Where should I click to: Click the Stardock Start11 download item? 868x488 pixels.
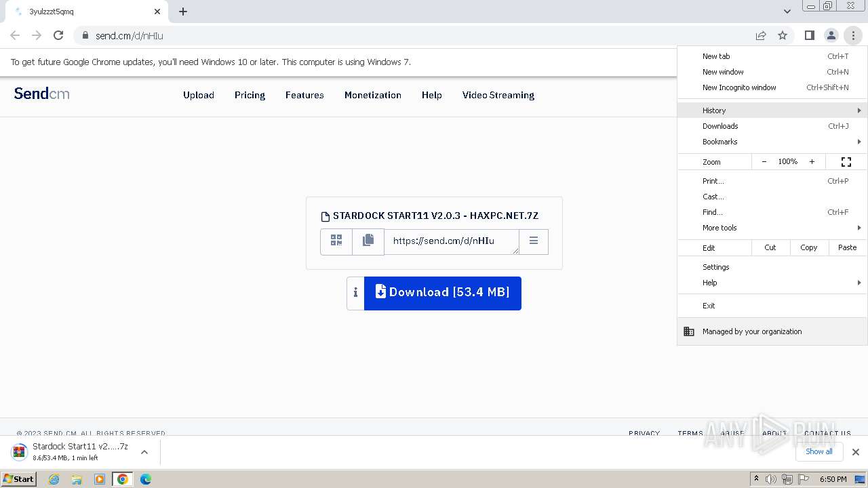pos(71,452)
